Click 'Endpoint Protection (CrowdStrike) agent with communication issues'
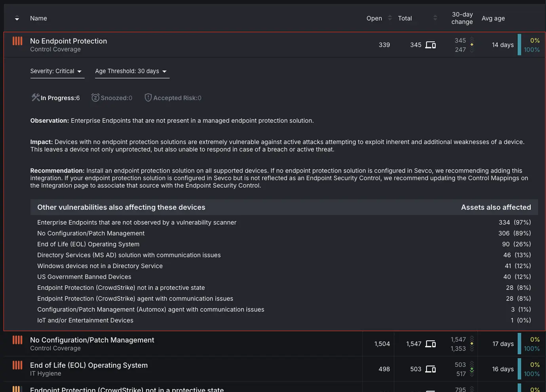 (135, 298)
